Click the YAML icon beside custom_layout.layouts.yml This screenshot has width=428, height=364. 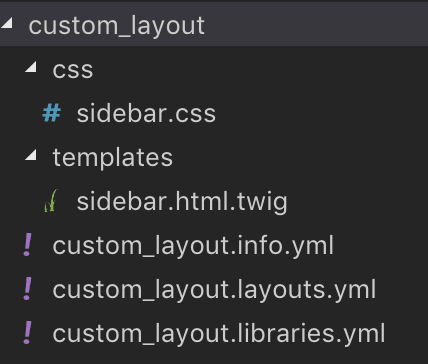click(28, 289)
